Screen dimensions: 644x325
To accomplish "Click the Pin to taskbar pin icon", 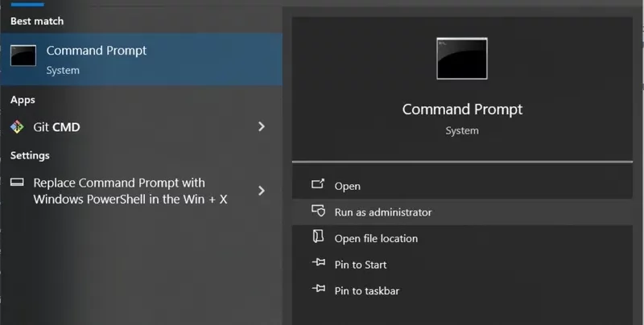I will 319,289.
